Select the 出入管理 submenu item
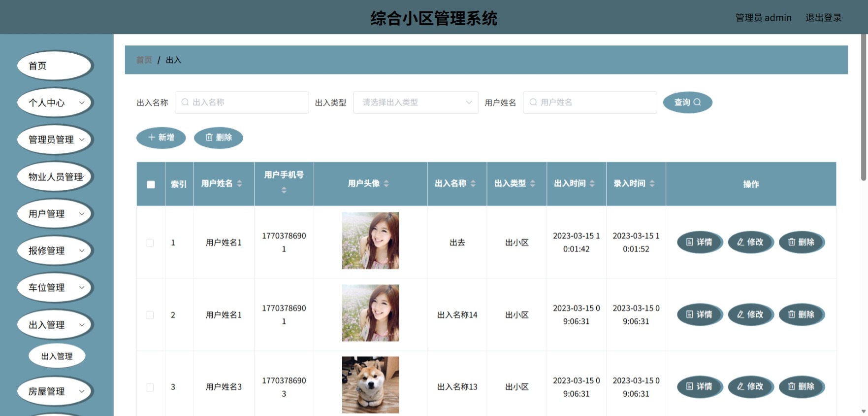Image resolution: width=868 pixels, height=416 pixels. (57, 356)
